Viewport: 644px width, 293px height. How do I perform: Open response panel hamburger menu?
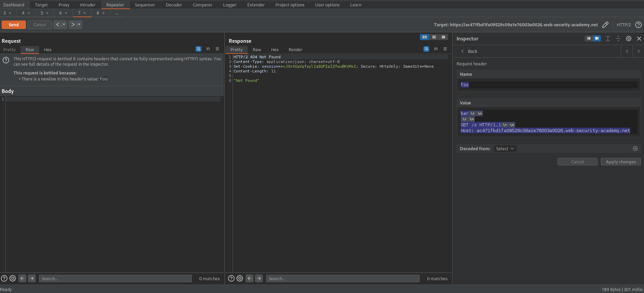click(x=445, y=49)
